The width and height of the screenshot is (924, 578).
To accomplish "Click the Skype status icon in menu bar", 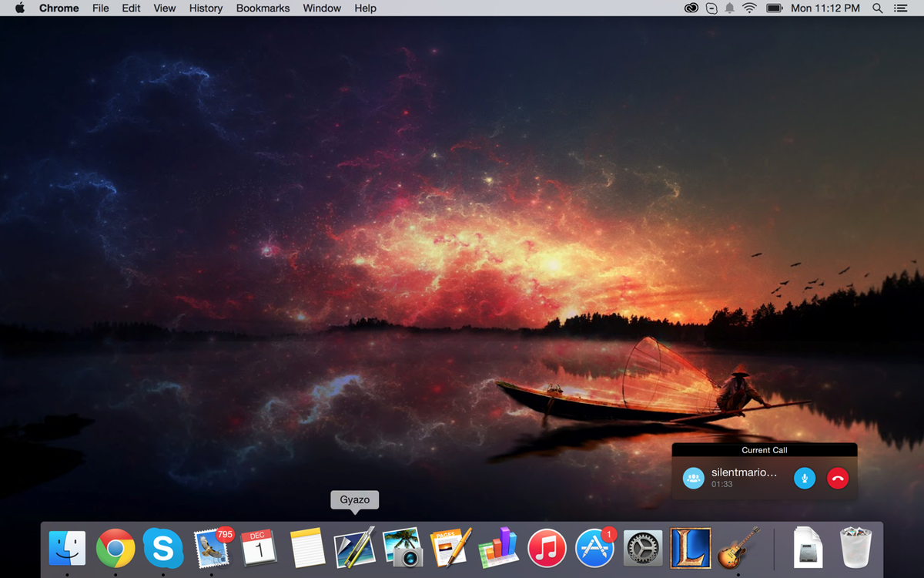I will pos(711,8).
